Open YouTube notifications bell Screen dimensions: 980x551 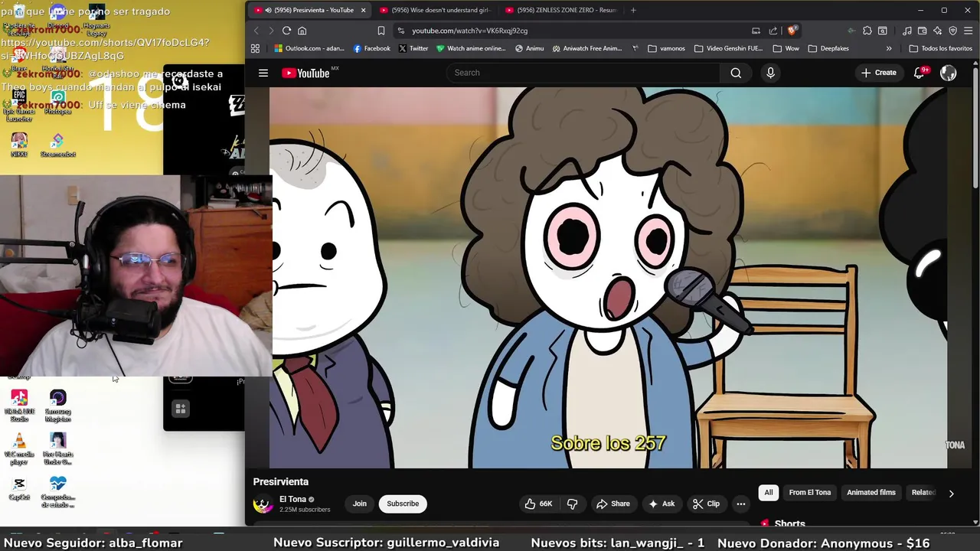coord(919,73)
